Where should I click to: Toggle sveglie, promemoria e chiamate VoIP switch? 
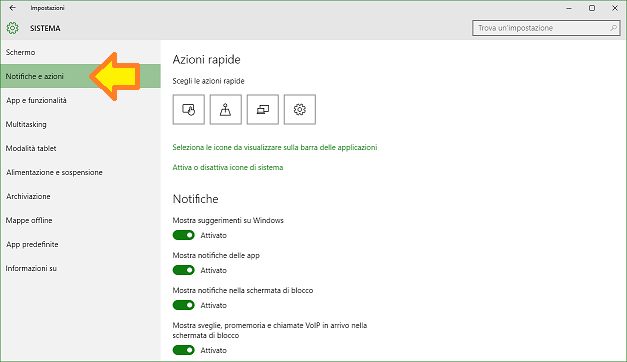click(x=184, y=350)
